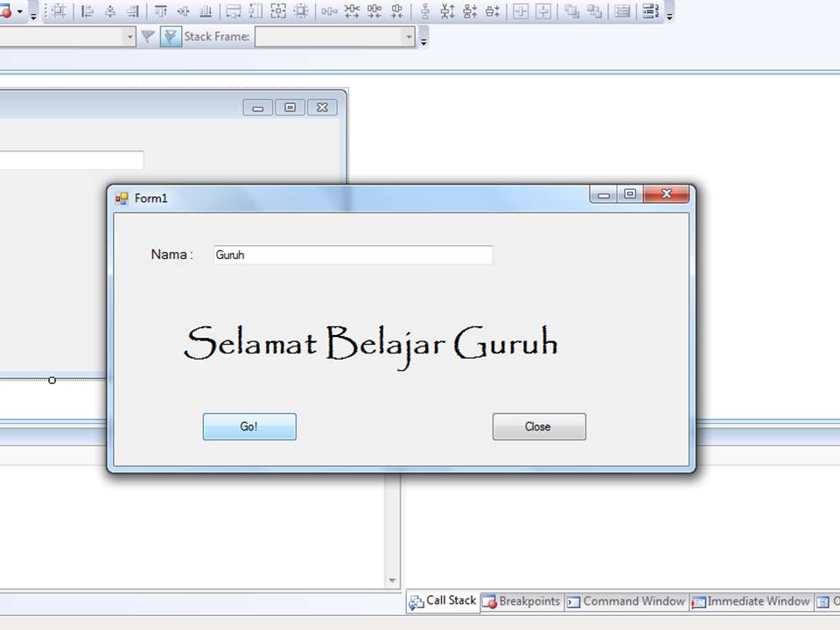Click the Center Vertically icon
This screenshot has height=630, width=840.
(543, 10)
